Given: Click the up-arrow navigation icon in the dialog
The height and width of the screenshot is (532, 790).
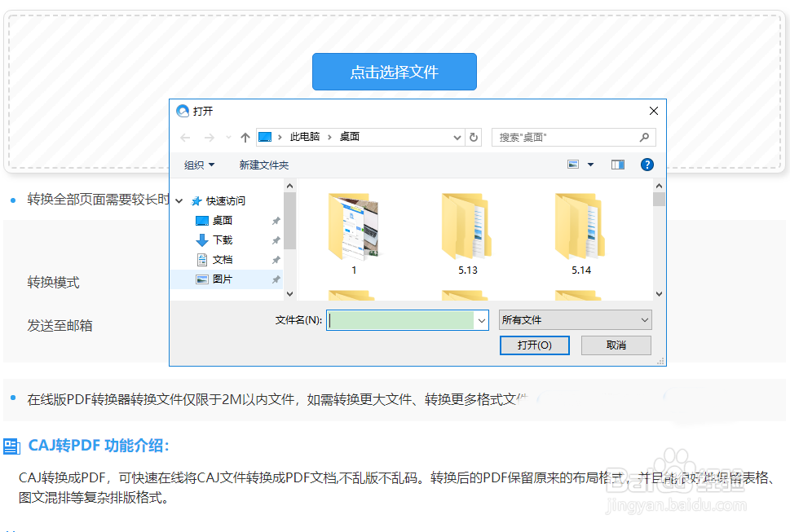Looking at the screenshot, I should click(x=245, y=137).
